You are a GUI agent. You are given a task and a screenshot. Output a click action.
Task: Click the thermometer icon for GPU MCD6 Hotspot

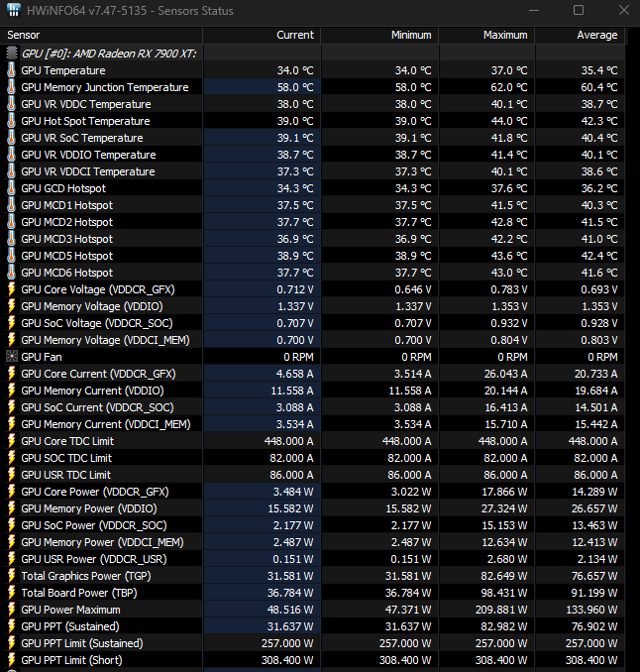12,273
